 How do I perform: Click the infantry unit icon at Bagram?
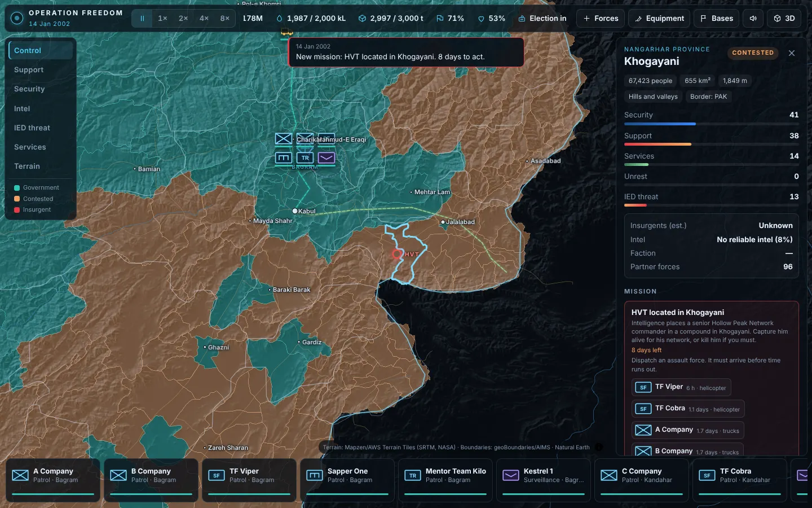pyautogui.click(x=284, y=139)
